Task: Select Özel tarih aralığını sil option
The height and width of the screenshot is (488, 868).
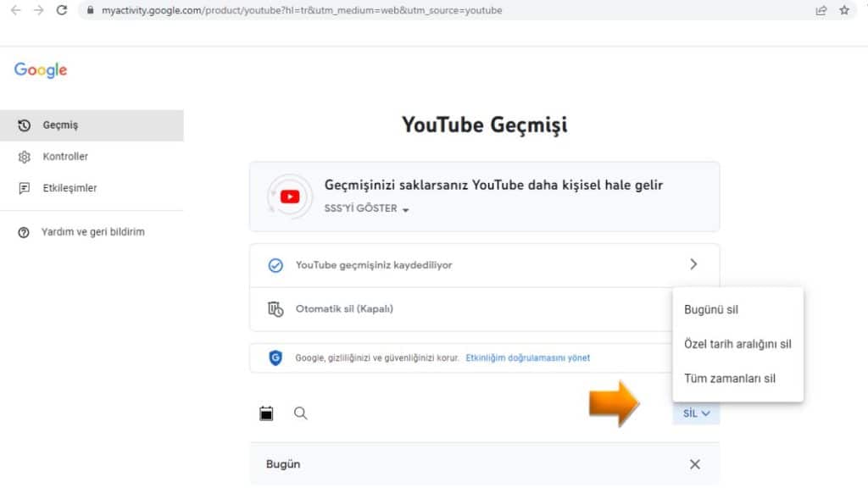Action: 737,344
